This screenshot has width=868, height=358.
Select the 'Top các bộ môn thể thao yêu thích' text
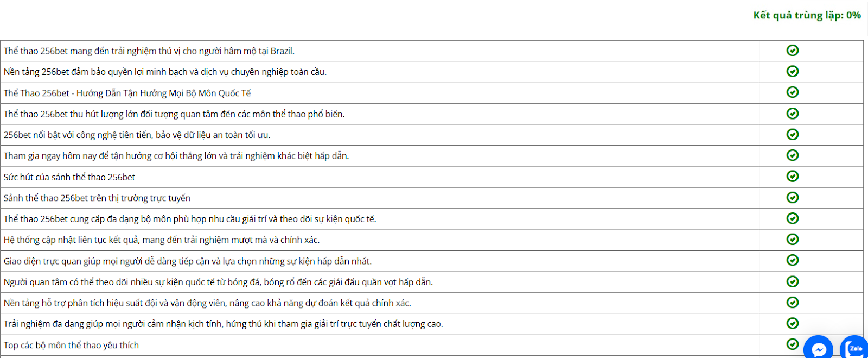pos(71,346)
